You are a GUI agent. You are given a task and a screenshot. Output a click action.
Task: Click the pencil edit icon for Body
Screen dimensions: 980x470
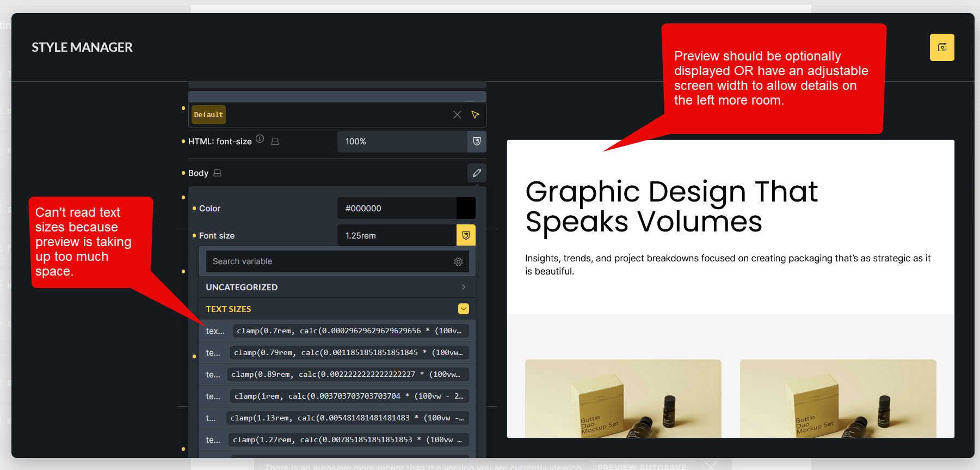coord(477,173)
